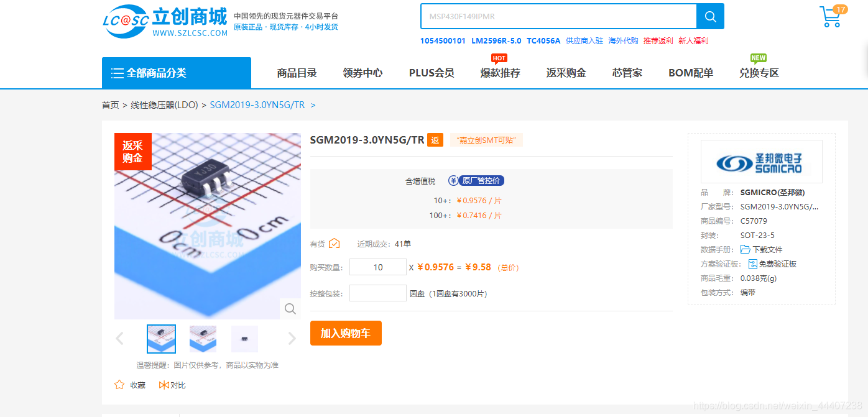Open 返采购金 menu item

(x=566, y=73)
